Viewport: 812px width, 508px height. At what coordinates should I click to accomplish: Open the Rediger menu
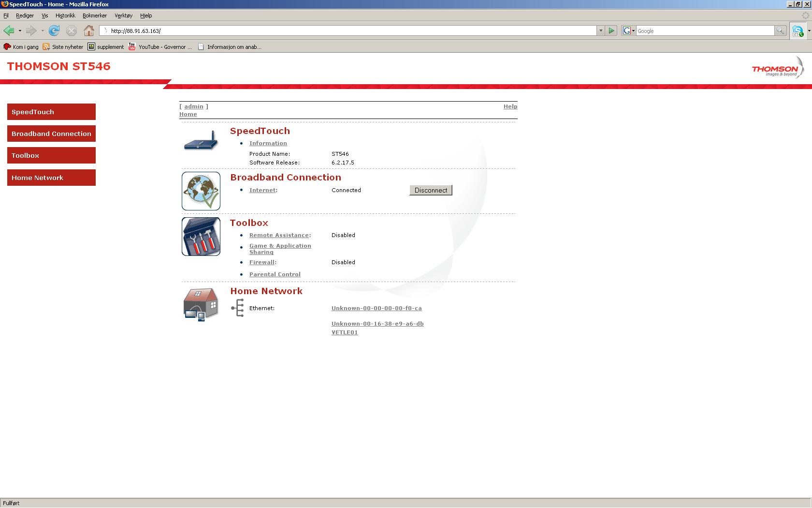25,15
